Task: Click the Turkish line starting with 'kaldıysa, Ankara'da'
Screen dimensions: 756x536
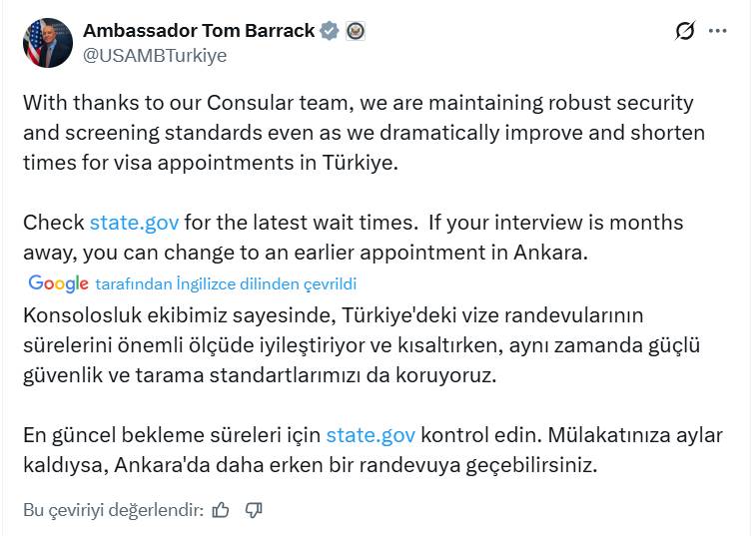Action: tap(310, 465)
